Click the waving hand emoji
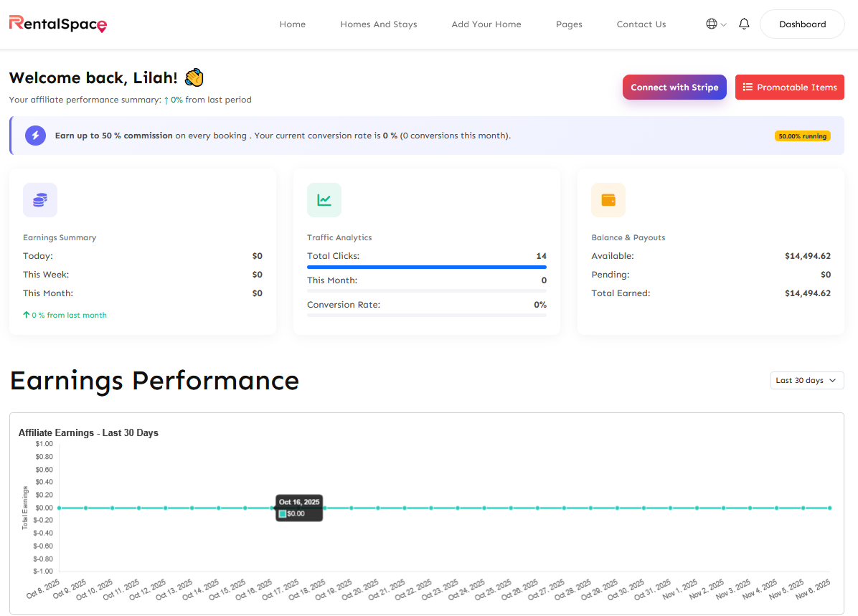The height and width of the screenshot is (616, 858). pyautogui.click(x=194, y=77)
